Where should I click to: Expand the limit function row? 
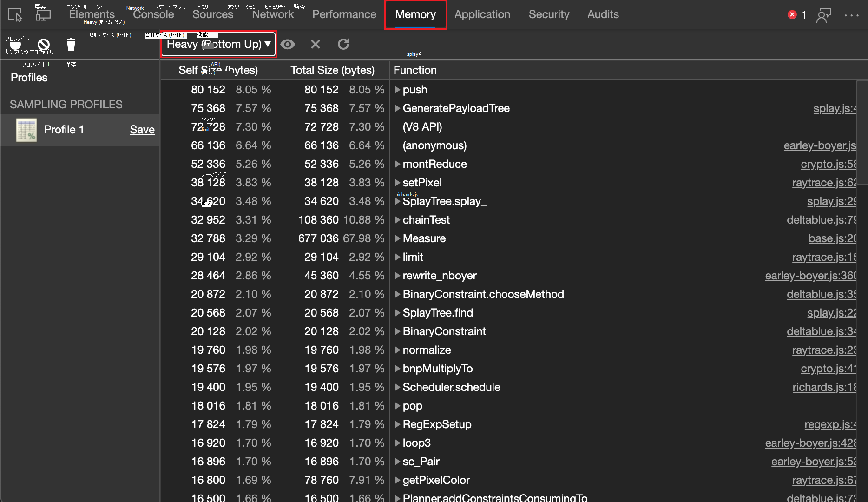point(398,257)
